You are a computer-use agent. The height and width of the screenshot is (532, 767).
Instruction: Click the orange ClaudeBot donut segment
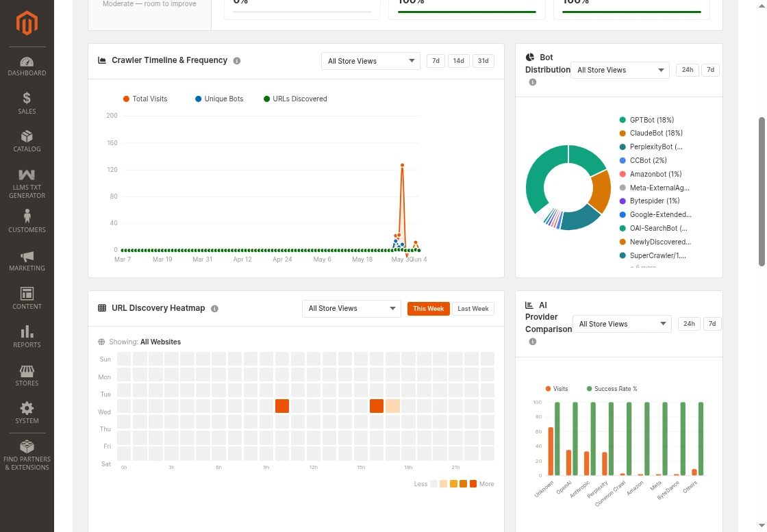pyautogui.click(x=601, y=192)
